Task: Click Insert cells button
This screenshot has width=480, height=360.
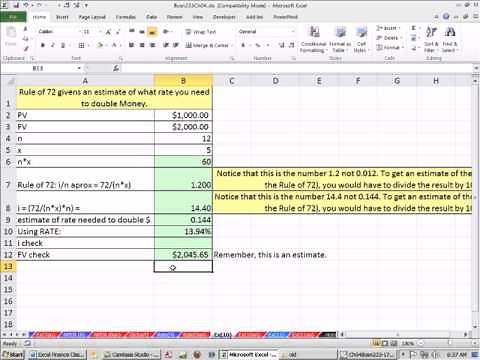Action: (x=388, y=28)
